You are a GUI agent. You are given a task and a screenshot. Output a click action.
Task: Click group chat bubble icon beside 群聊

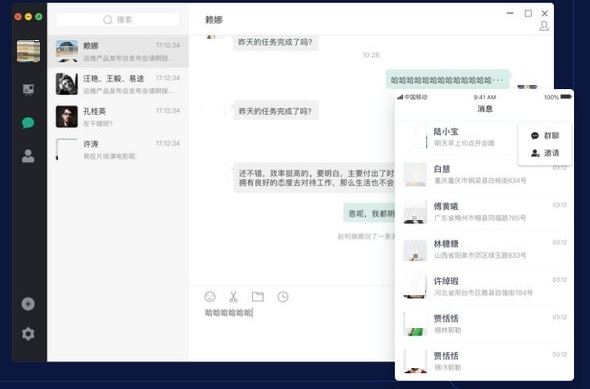coord(535,136)
